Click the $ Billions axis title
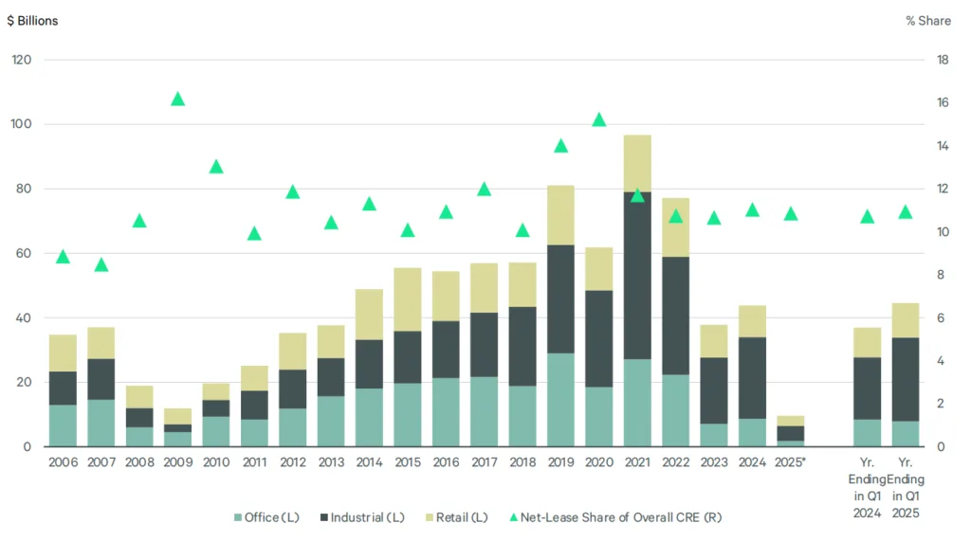971x560 pixels. [32, 20]
